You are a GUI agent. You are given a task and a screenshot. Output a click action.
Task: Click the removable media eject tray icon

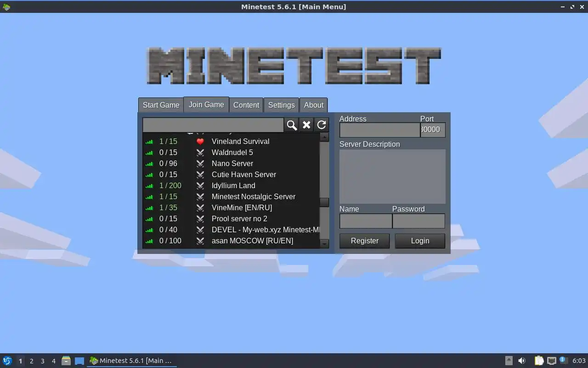(509, 361)
